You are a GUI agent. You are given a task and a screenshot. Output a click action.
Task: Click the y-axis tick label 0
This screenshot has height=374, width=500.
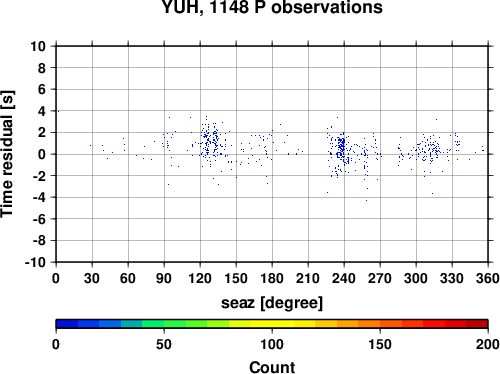(x=42, y=154)
